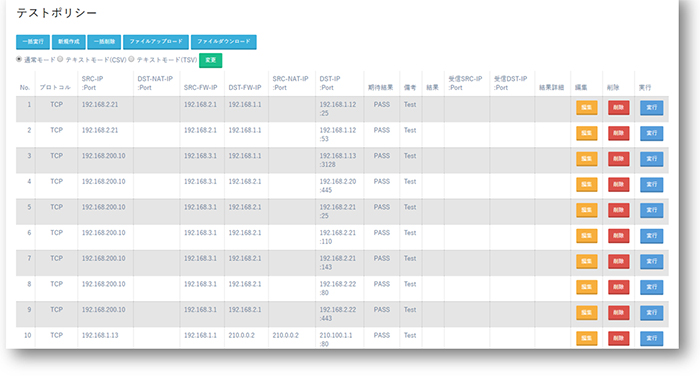Viewport: 700px width, 376px height.
Task: Delete row 5 with red 削除 button
Action: (618, 210)
